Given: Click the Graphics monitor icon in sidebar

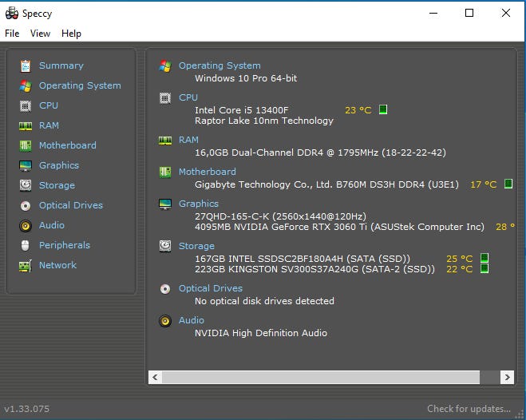Looking at the screenshot, I should 26,166.
